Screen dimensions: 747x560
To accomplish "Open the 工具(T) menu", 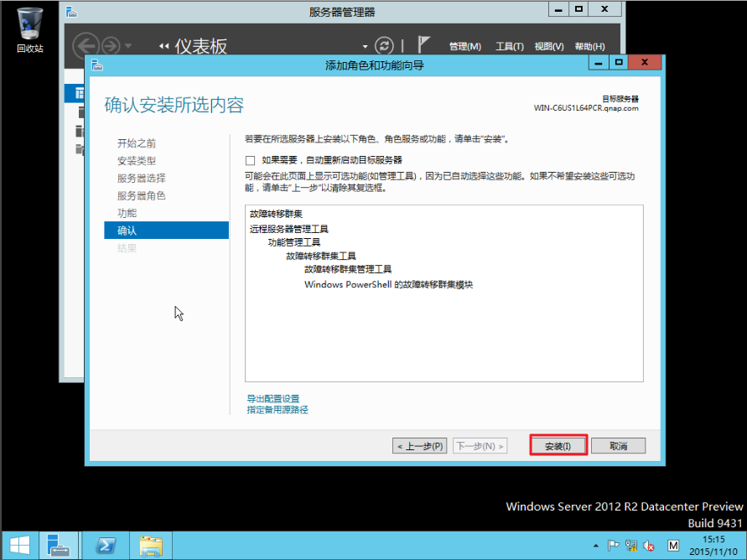I will point(509,47).
